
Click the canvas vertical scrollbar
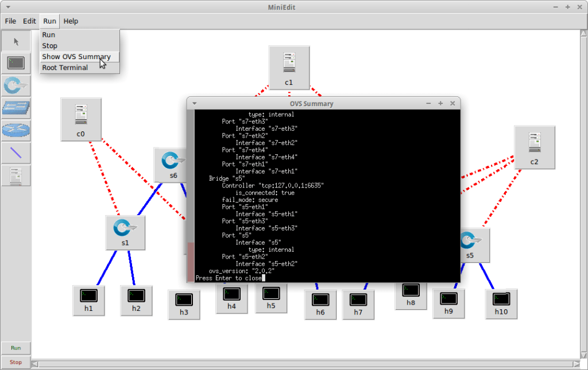584,194
